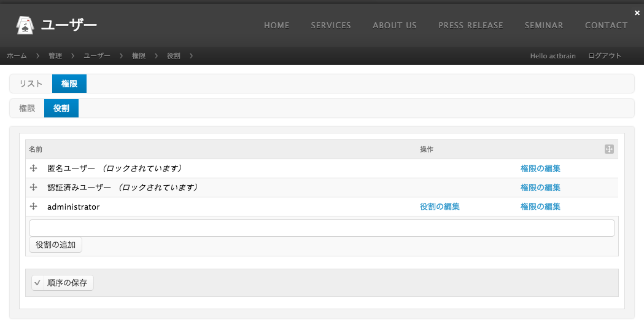Edit permissions for 認証済みユーザー
The image size is (644, 324).
[x=540, y=188]
